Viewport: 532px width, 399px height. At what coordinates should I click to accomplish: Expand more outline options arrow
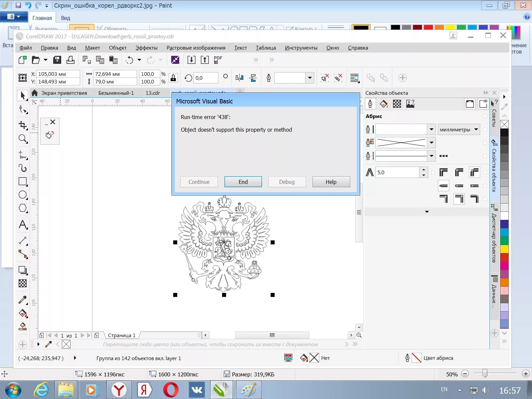click(427, 212)
